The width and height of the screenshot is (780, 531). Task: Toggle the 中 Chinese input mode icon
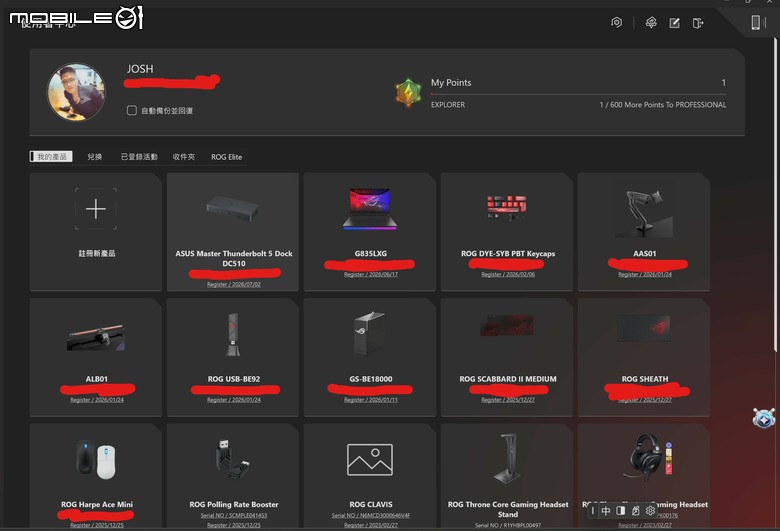(605, 511)
